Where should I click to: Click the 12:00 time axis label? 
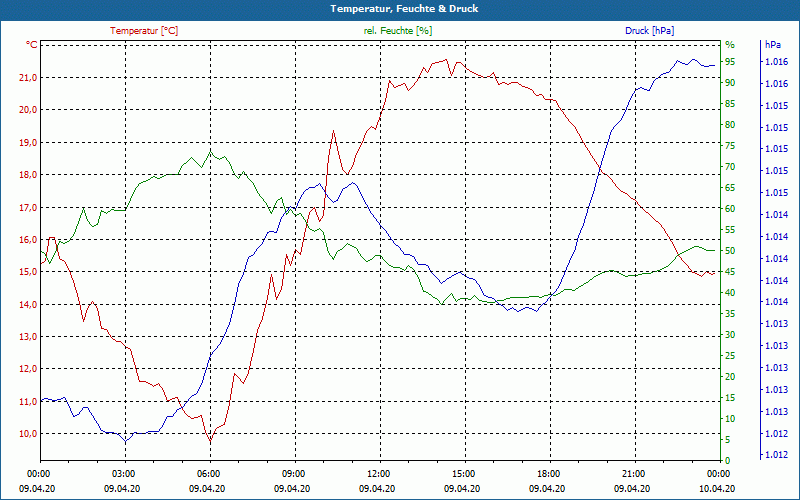379,474
